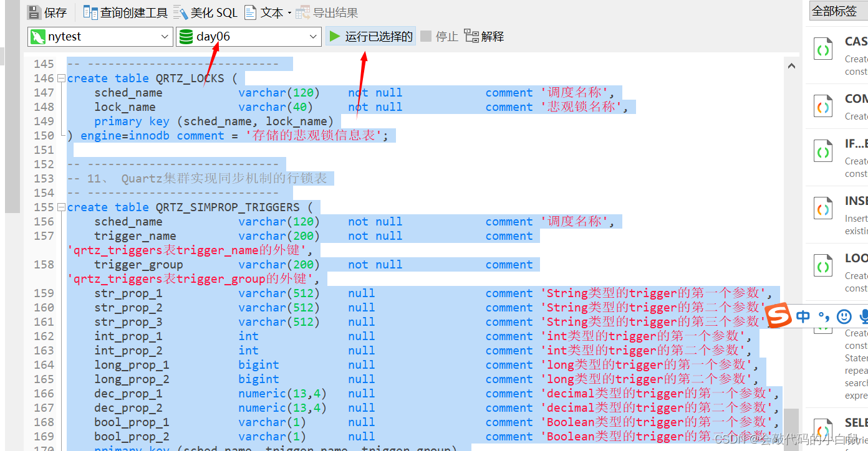Select the CAS snippet icon
Screen dimensions: 868x451
tap(823, 49)
